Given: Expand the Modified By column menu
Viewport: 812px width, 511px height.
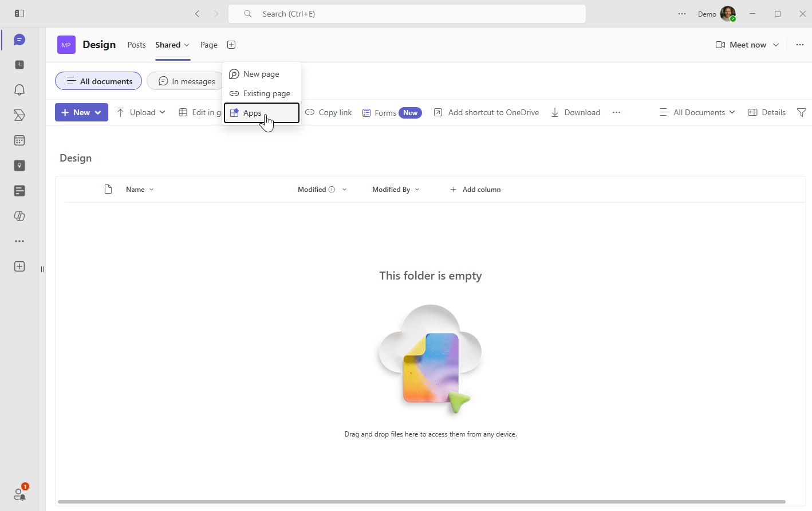Looking at the screenshot, I should [x=417, y=190].
